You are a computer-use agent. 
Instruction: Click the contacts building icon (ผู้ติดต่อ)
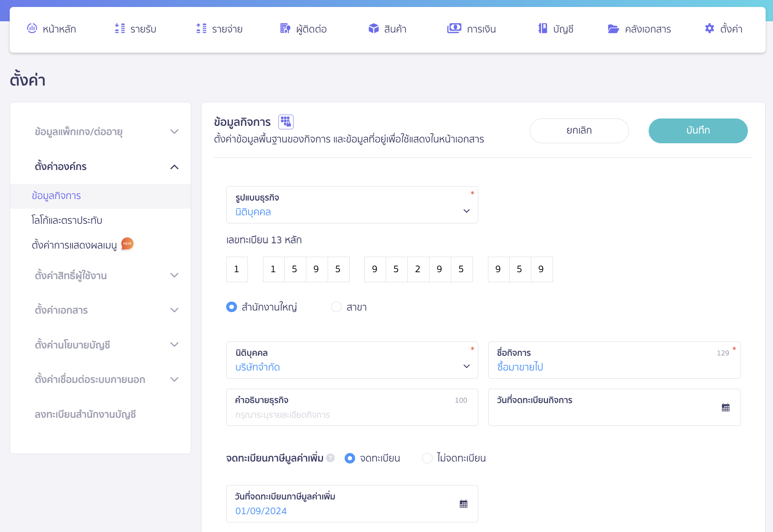click(x=285, y=28)
